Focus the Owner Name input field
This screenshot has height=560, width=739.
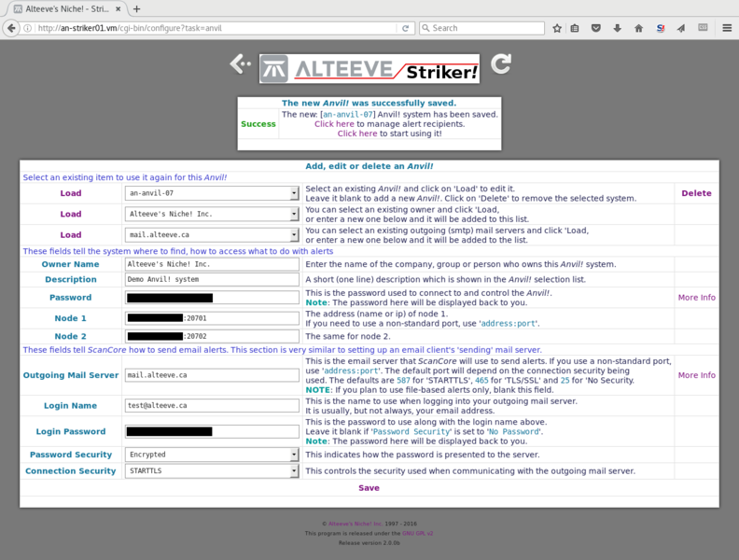click(x=212, y=264)
